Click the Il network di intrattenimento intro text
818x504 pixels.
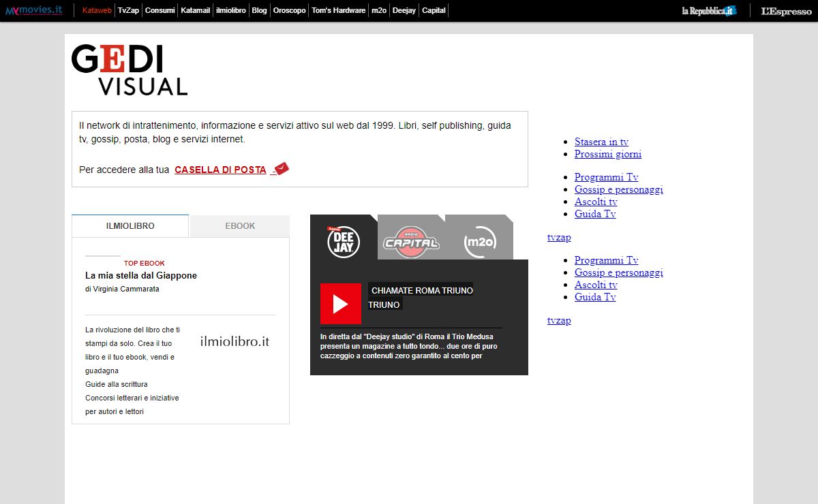tap(295, 132)
